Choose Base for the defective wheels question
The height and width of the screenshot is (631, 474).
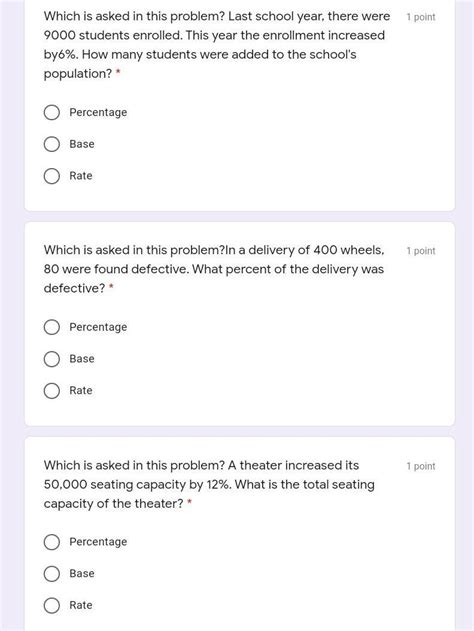(52, 359)
